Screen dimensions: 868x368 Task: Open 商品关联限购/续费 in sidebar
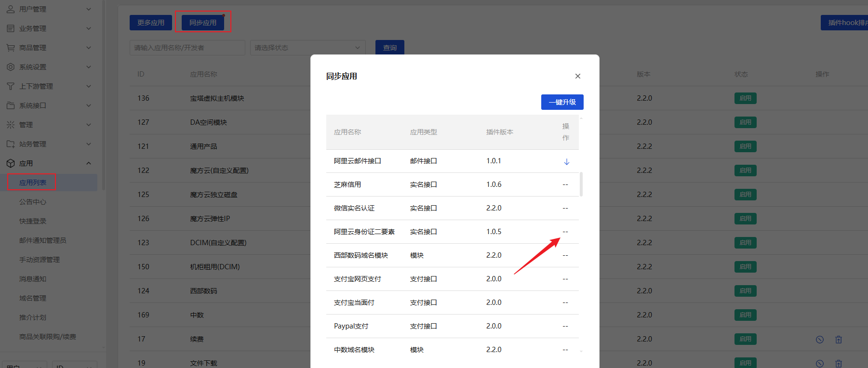coord(48,337)
